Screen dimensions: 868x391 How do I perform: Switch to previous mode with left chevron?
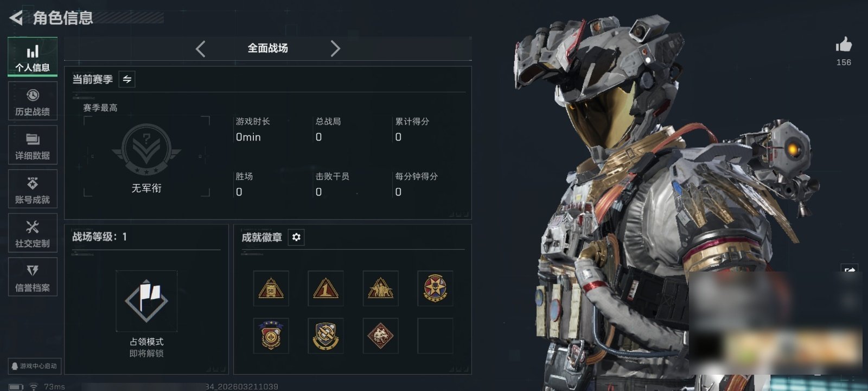[x=200, y=49]
